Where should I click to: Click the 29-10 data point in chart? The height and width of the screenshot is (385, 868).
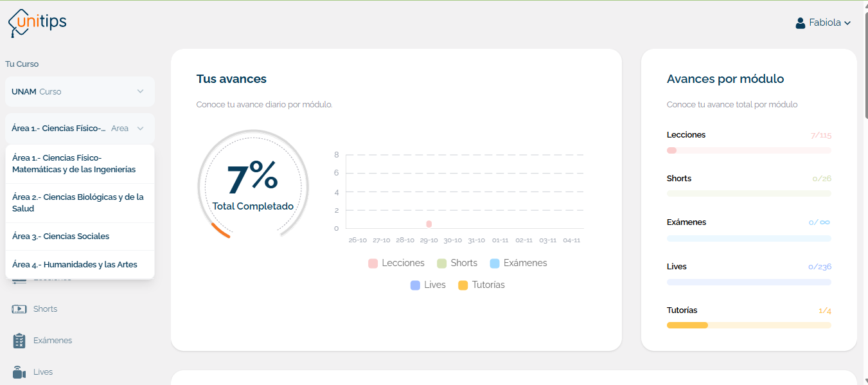429,224
